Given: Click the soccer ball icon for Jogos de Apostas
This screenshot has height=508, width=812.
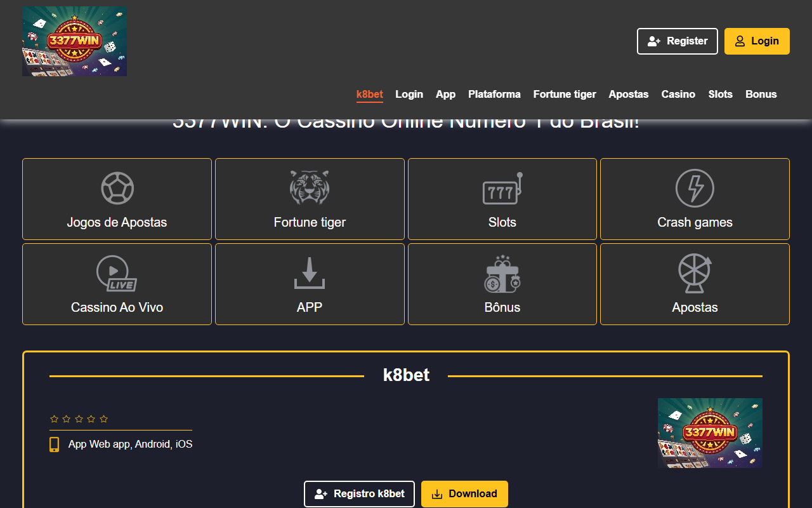Looking at the screenshot, I should (x=117, y=188).
